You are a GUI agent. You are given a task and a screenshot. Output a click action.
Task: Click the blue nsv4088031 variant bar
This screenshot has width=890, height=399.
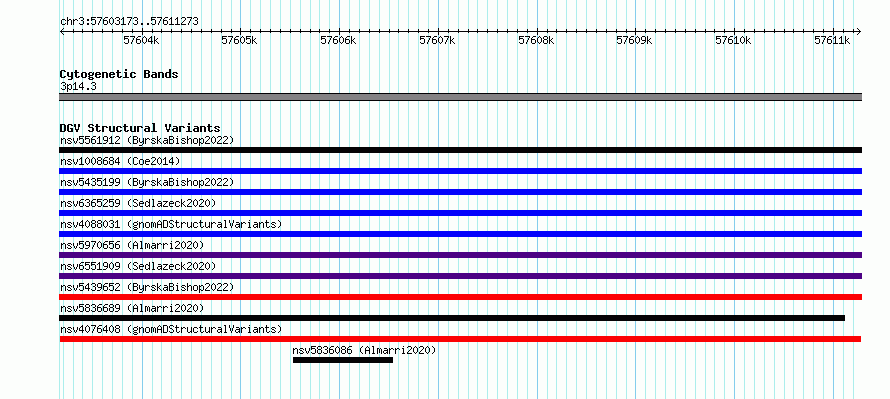coord(460,234)
